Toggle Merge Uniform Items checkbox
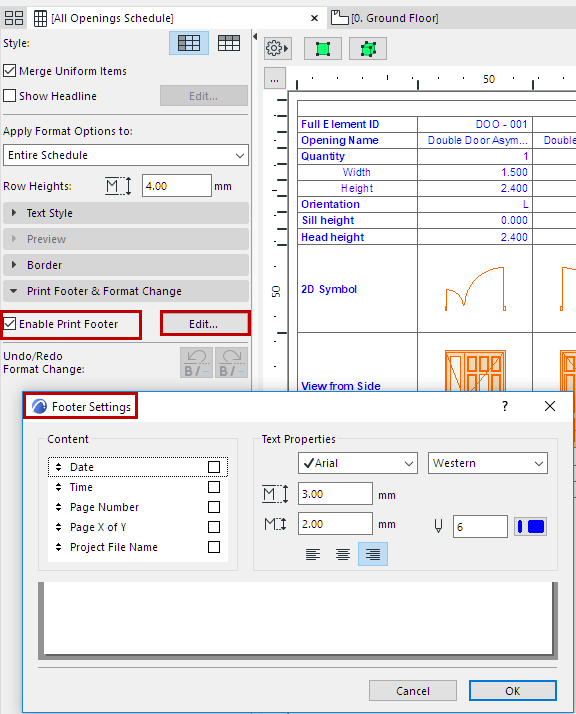Image resolution: width=576 pixels, height=714 pixels. pyautogui.click(x=10, y=71)
